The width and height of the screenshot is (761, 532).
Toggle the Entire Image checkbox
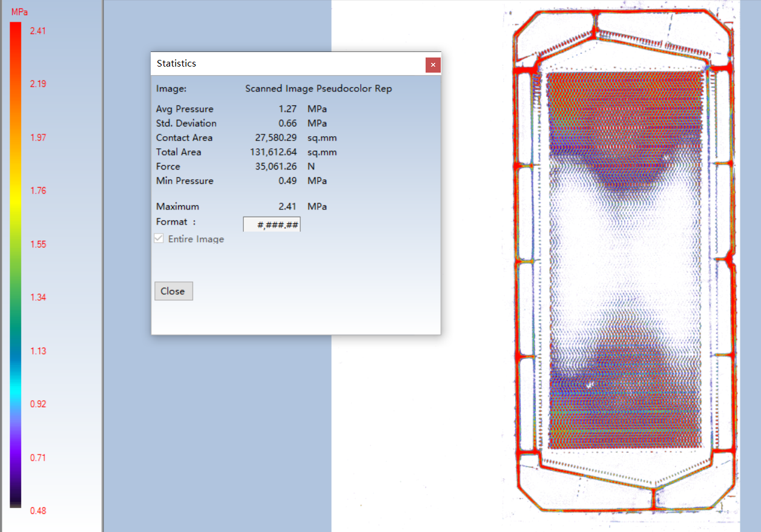point(159,239)
